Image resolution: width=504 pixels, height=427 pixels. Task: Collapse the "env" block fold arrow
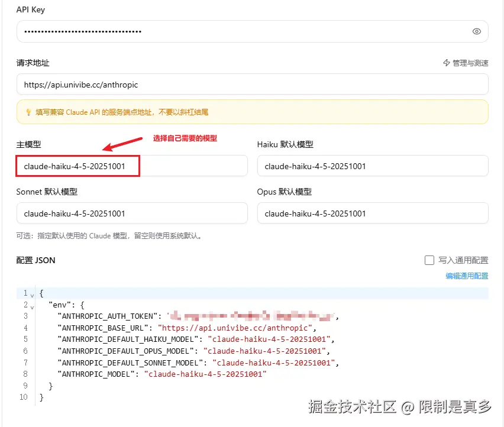pyautogui.click(x=32, y=307)
